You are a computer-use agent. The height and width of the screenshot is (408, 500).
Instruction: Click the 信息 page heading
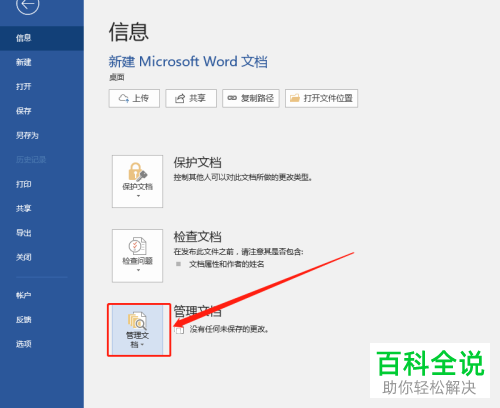coord(129,32)
